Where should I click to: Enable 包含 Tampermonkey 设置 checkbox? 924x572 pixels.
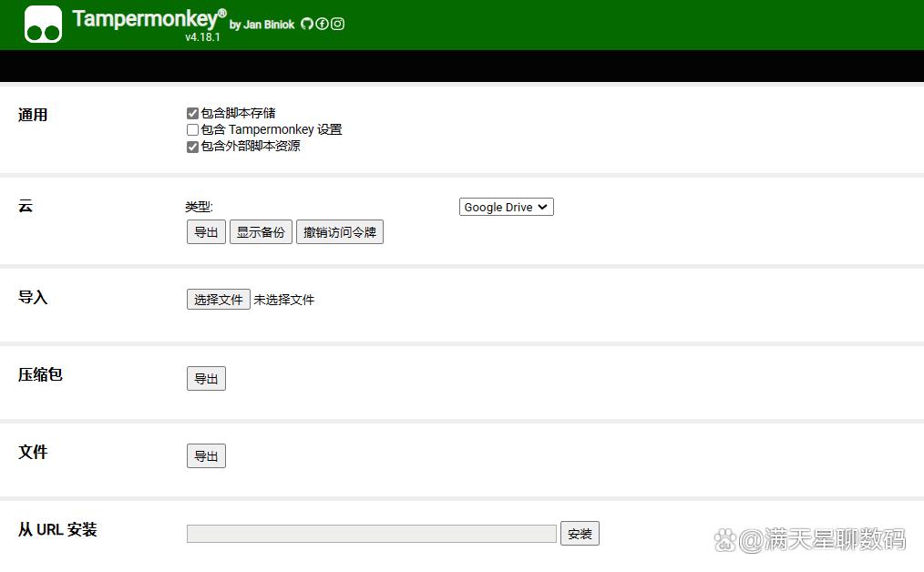pyautogui.click(x=192, y=129)
